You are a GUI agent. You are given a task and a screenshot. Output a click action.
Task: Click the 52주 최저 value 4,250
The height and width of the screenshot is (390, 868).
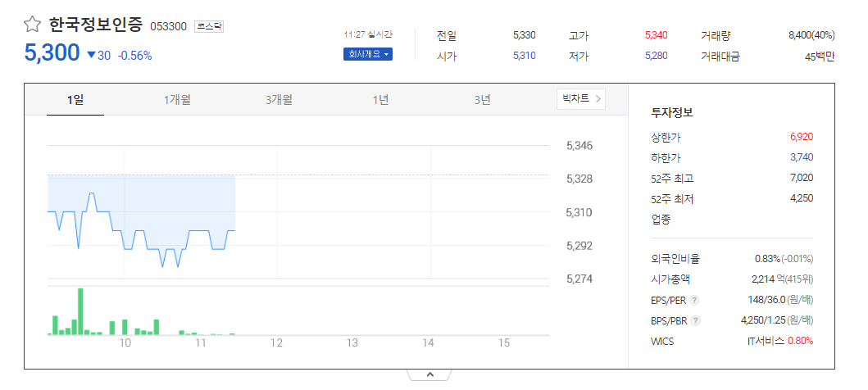[x=802, y=198]
